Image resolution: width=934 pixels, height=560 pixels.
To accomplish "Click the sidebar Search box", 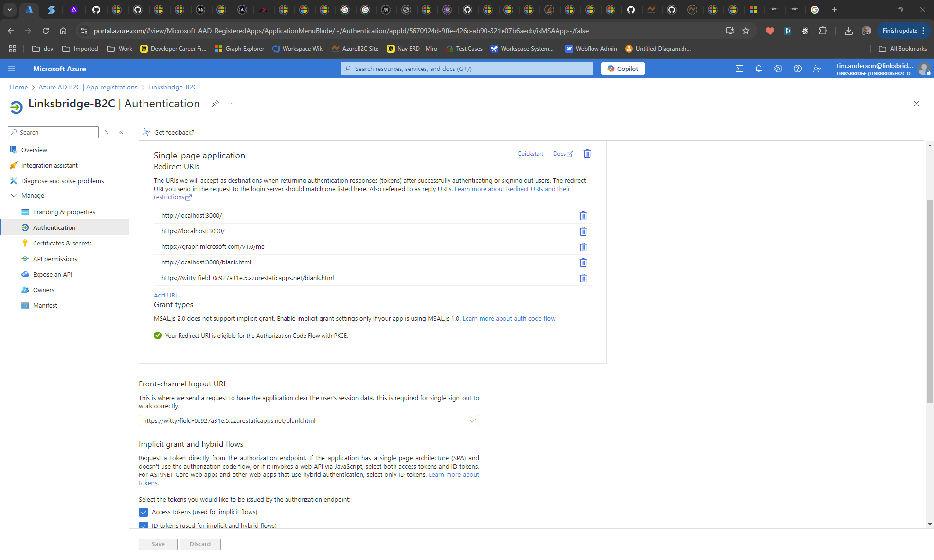I will pyautogui.click(x=54, y=132).
